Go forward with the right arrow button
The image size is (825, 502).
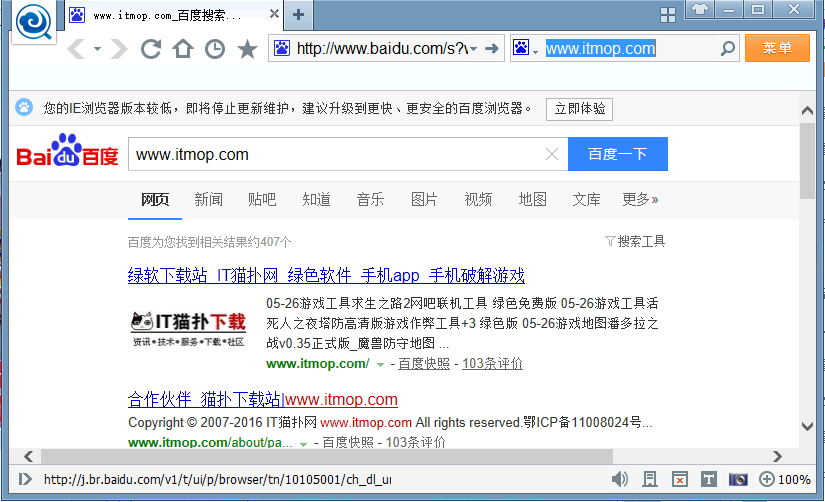click(119, 49)
